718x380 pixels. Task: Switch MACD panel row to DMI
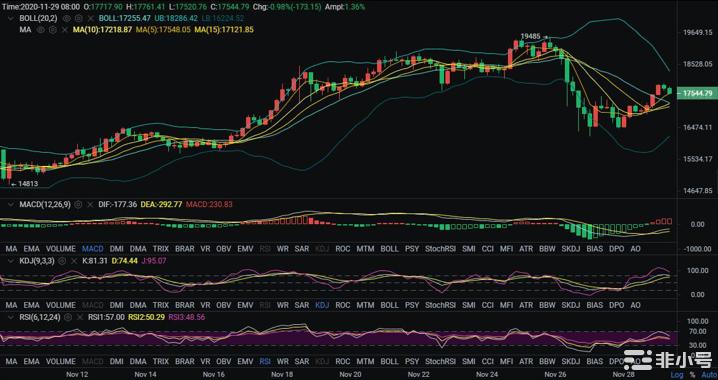click(x=116, y=249)
